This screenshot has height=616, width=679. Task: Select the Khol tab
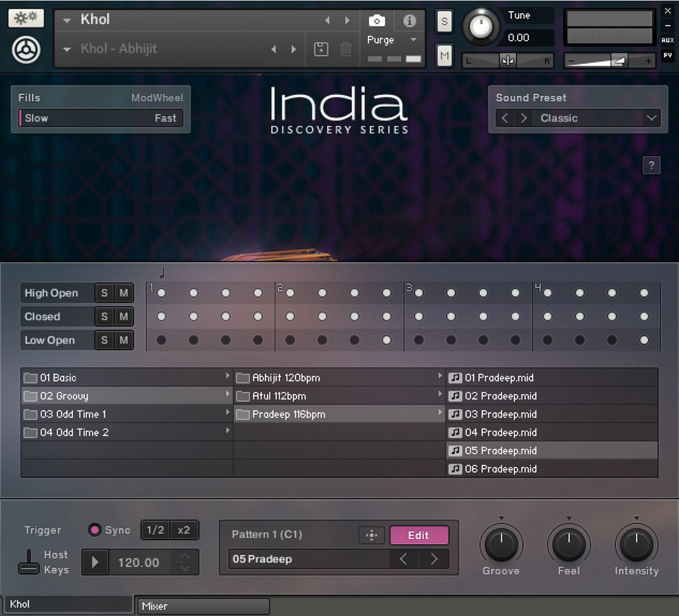(66, 604)
